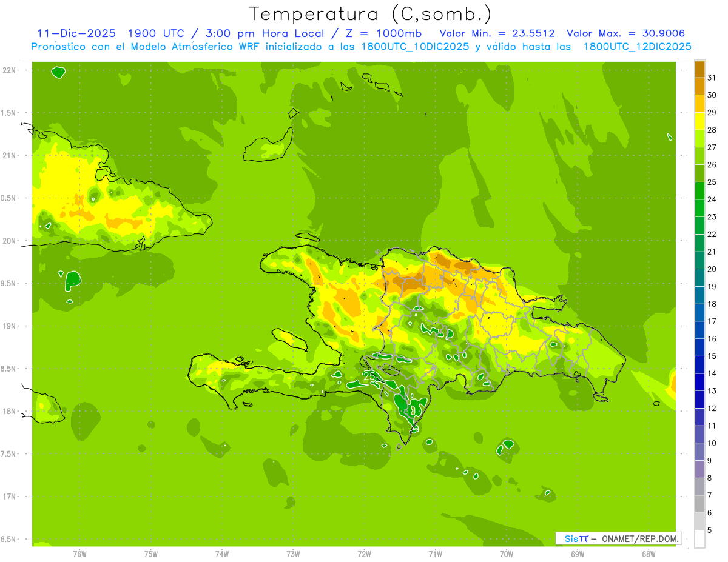Click the title "Temperatura (C,somb.)"

tap(371, 14)
